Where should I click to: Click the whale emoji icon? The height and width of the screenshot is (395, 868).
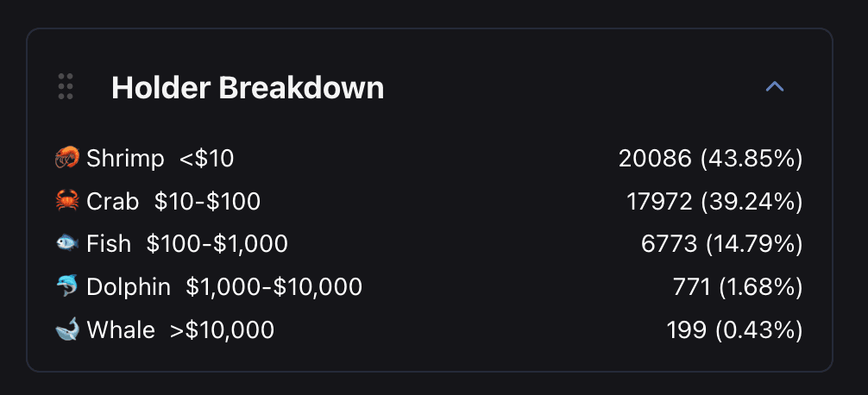pos(67,329)
